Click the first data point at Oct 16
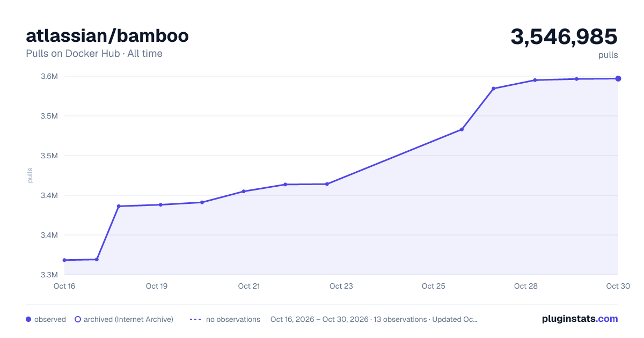This screenshot has height=338, width=644. (64, 260)
